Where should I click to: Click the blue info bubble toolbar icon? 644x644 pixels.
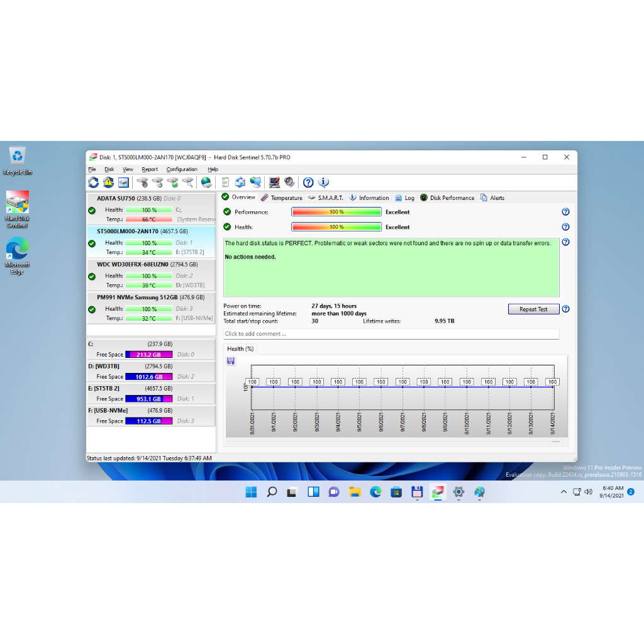[324, 182]
